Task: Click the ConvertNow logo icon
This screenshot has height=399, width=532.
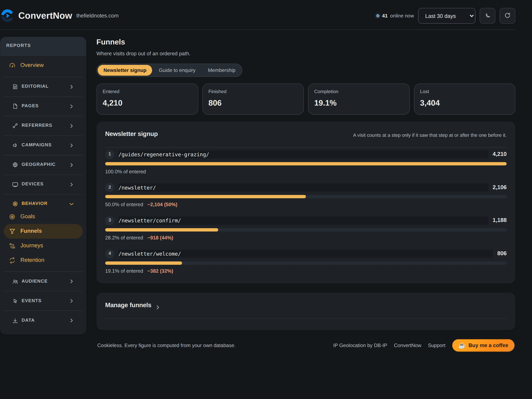Action: click(x=7, y=16)
